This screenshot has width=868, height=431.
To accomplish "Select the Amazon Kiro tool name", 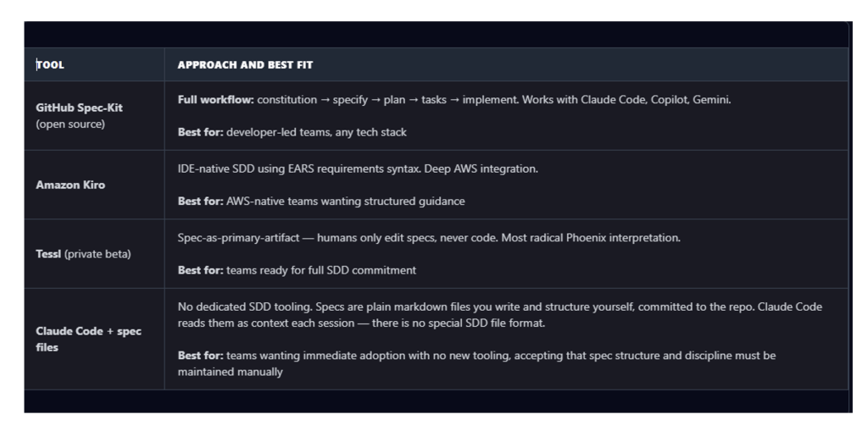I will coord(70,185).
